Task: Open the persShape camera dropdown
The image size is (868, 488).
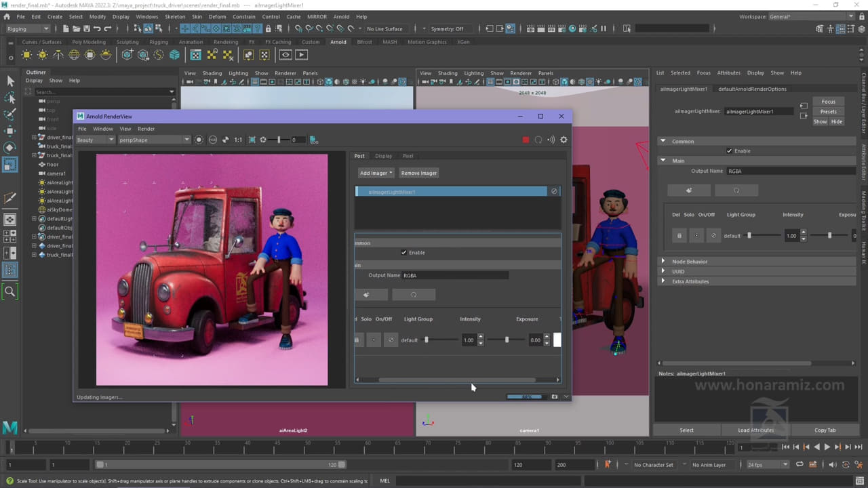Action: pyautogui.click(x=155, y=140)
